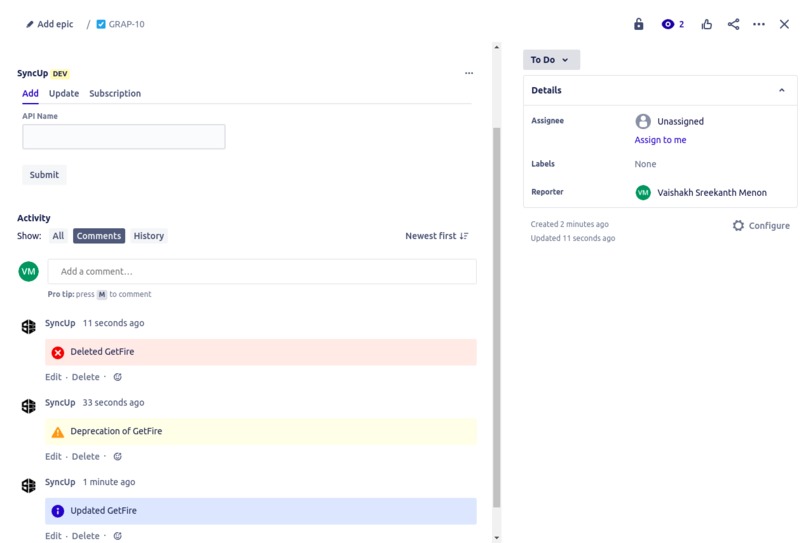The height and width of the screenshot is (543, 806).
Task: Open the To Do status dropdown
Action: point(551,60)
